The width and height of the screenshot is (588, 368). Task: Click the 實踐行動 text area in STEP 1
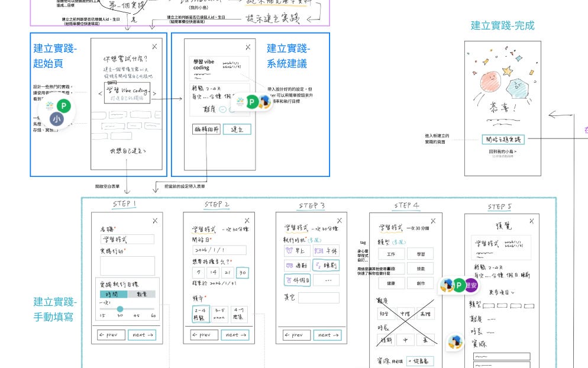[x=128, y=266]
